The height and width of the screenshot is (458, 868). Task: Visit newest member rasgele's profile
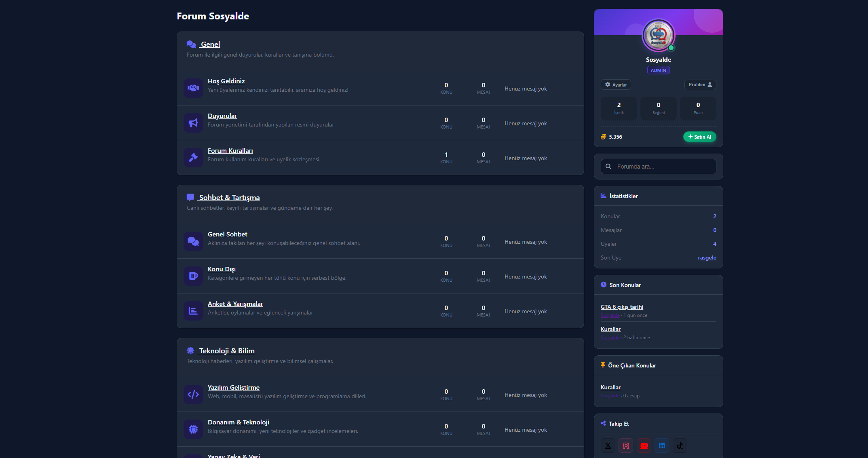(x=707, y=257)
